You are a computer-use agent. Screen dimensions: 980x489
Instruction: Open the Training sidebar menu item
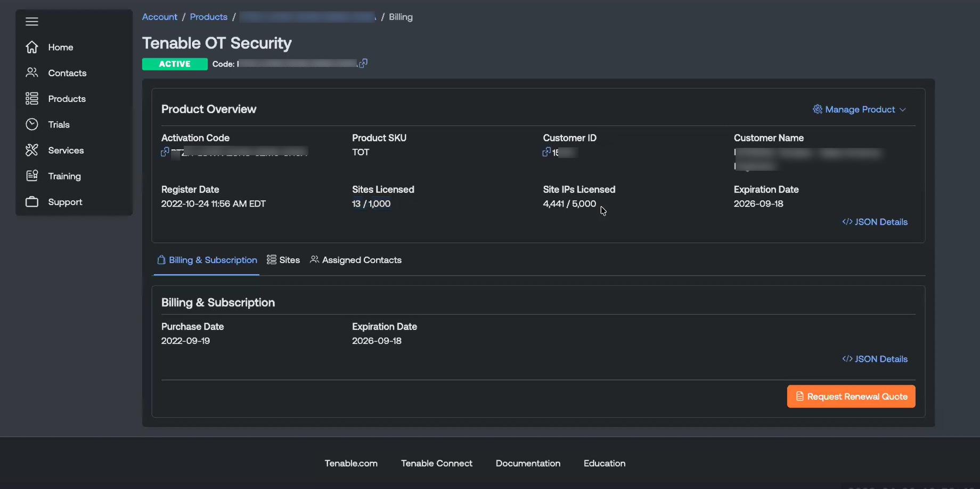tap(74, 176)
